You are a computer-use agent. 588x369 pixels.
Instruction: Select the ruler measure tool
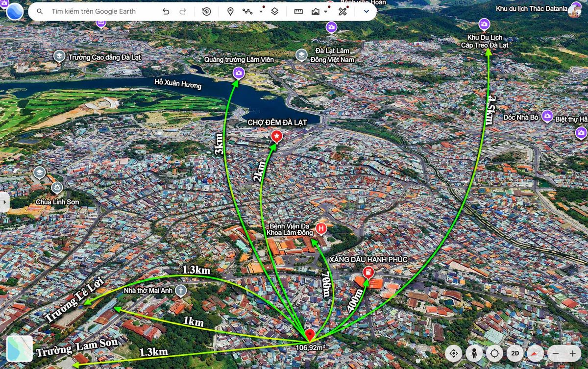pos(298,11)
